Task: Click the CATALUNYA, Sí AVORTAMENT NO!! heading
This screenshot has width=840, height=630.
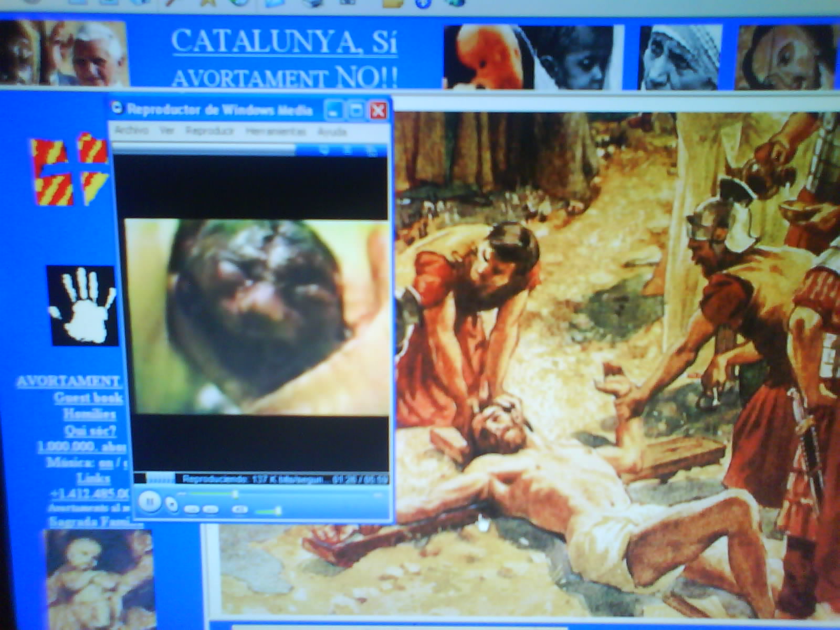Action: [x=284, y=58]
